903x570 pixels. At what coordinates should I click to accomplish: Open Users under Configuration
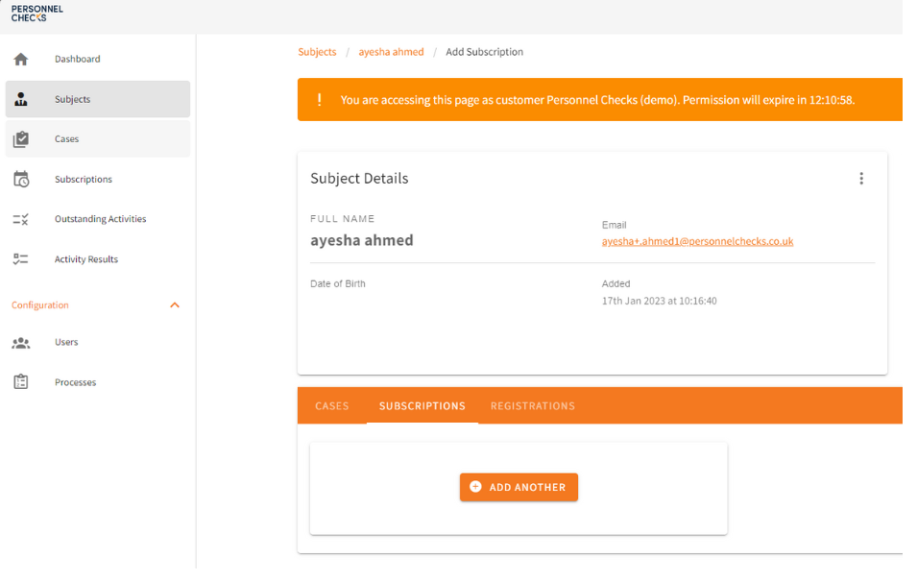98,342
